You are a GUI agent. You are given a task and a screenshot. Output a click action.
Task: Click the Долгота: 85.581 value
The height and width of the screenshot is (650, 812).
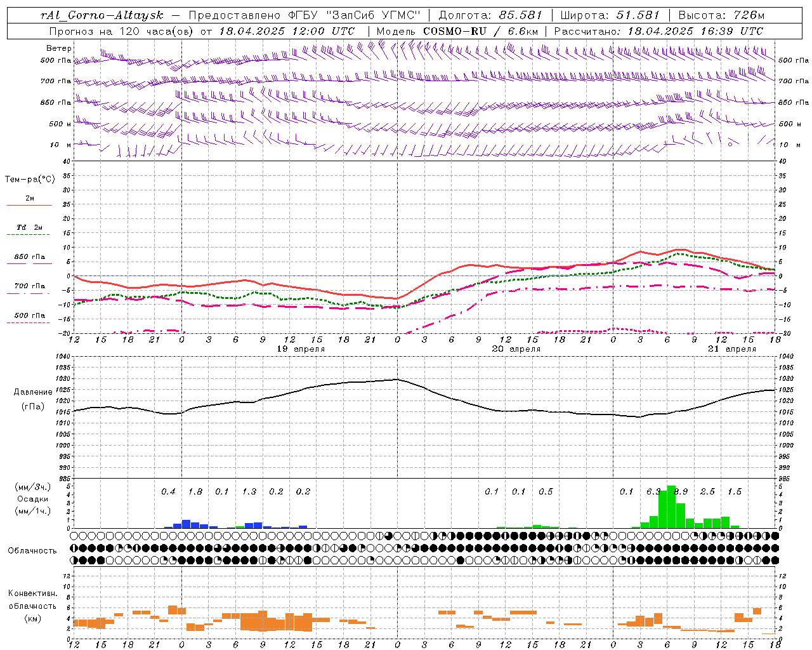[x=491, y=15]
